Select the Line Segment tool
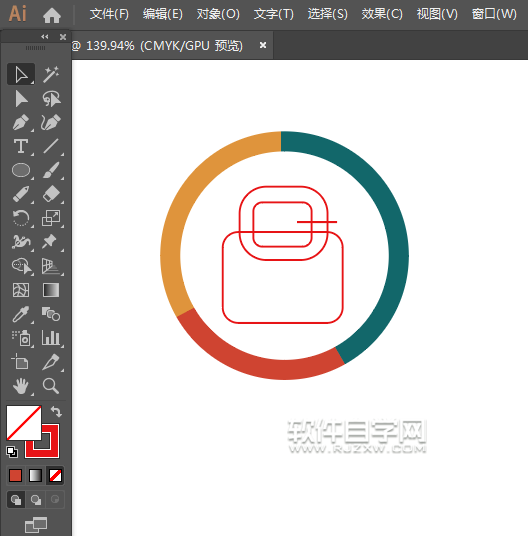The image size is (528, 536). tap(51, 146)
